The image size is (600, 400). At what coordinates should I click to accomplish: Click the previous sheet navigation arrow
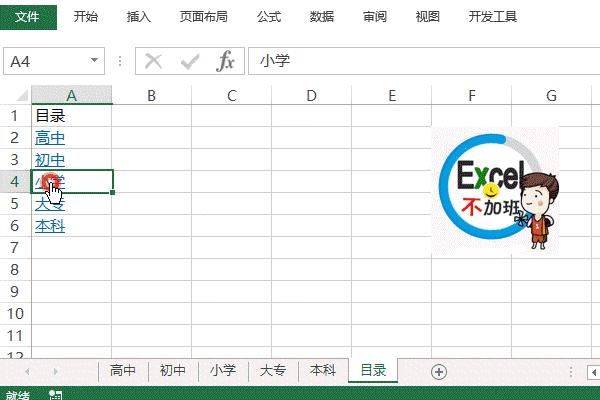(x=27, y=371)
